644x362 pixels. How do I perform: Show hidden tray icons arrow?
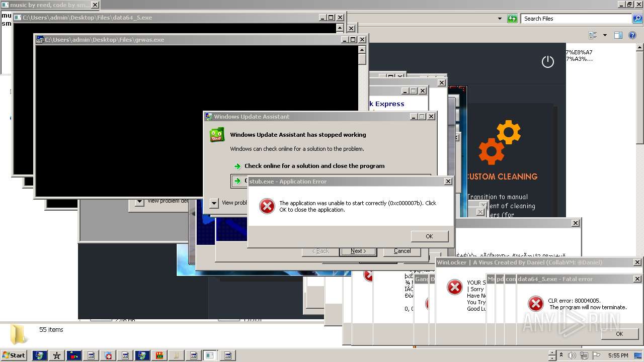(561, 355)
